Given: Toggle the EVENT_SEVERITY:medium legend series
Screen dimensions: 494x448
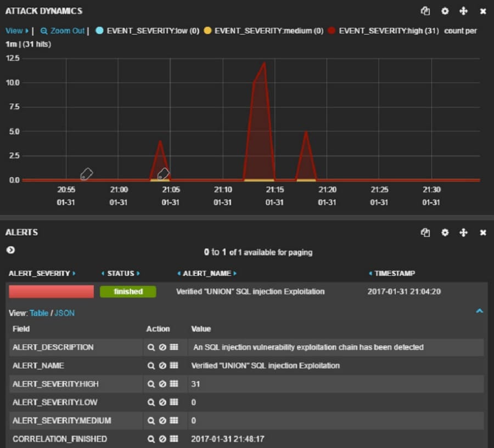Looking at the screenshot, I should pyautogui.click(x=263, y=31).
